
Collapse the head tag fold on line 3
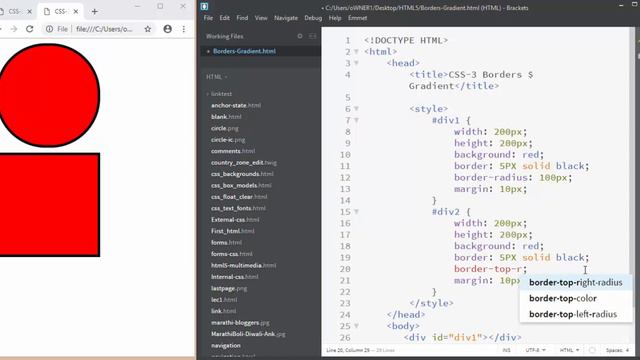[356, 63]
